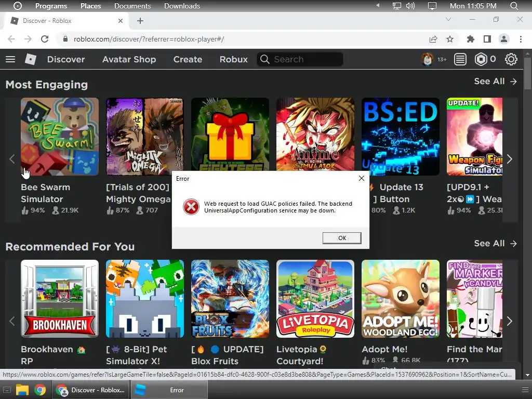Open the Documents menu
532x399 pixels.
coord(132,6)
